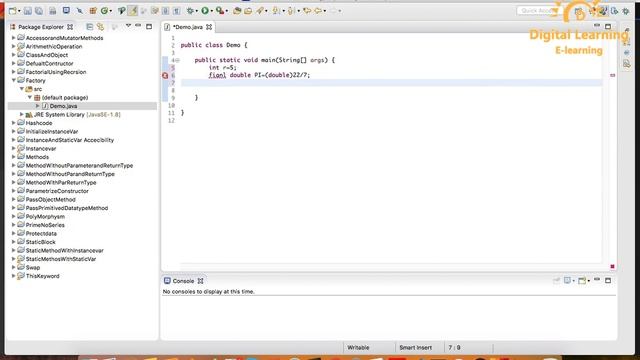The image size is (640, 360).
Task: Go to Previous Annotation toolbar icon
Action: coord(291,11)
